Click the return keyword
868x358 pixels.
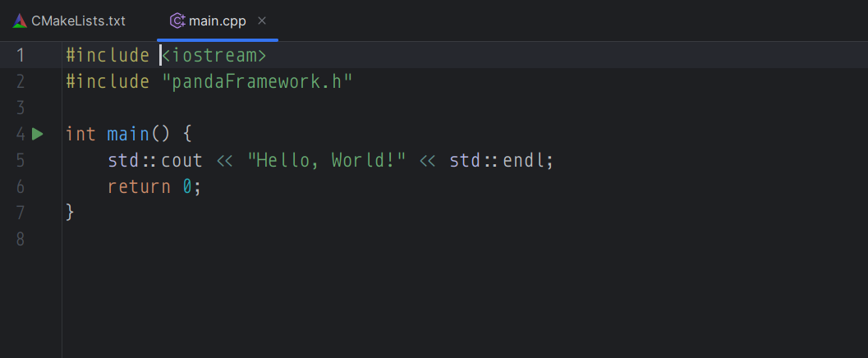point(139,186)
